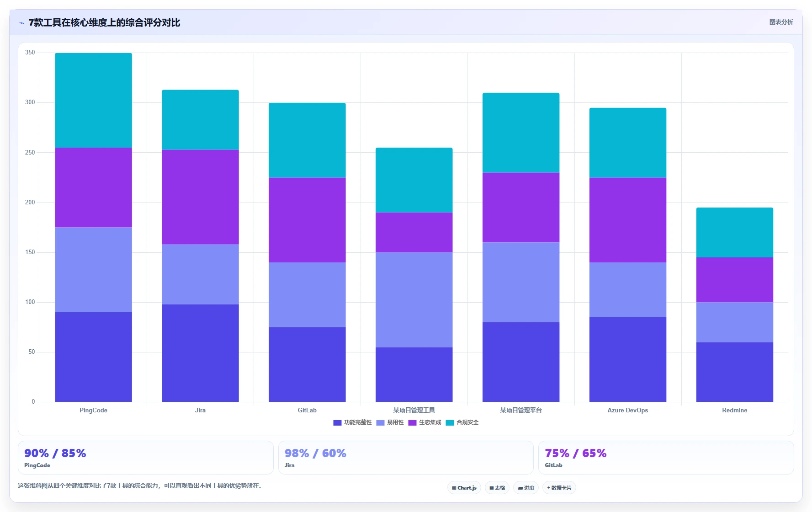The width and height of the screenshot is (812, 512).
Task: Click Azure DevOps' purple 生态集成 segment
Action: pyautogui.click(x=628, y=220)
